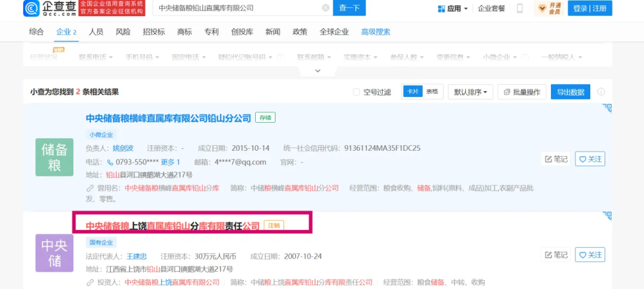Switch to 卡片 view
Screen dimensions: 644x289
(413, 92)
